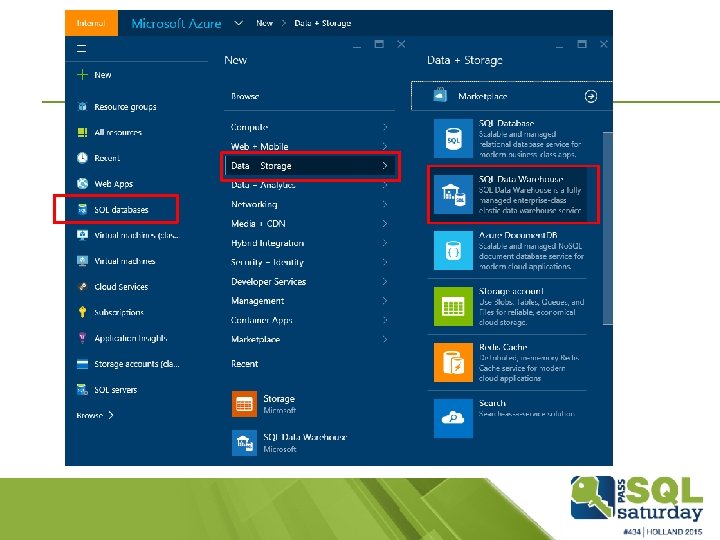Expand the Web + Mobile chevron

coord(385,146)
